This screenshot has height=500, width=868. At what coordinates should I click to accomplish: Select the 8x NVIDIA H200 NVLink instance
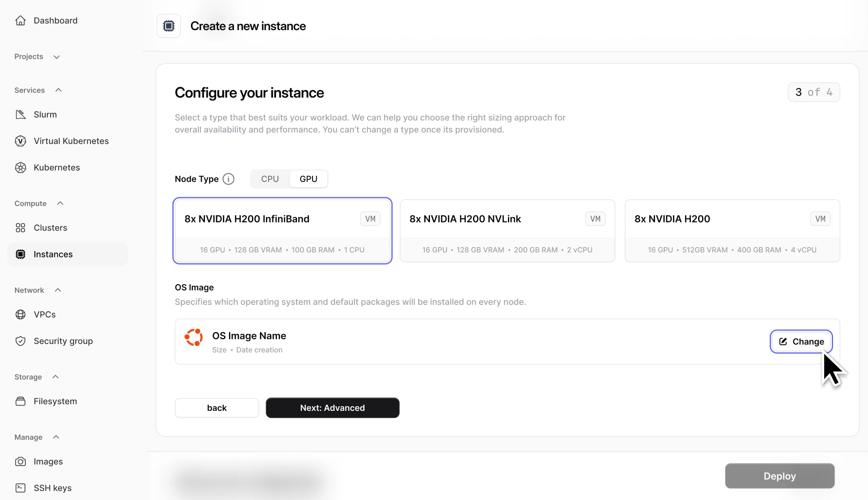point(507,231)
